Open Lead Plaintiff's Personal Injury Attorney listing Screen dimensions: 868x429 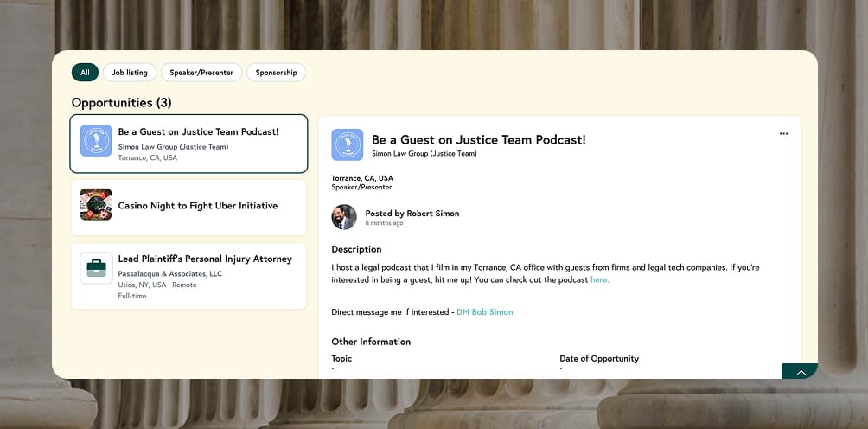188,276
